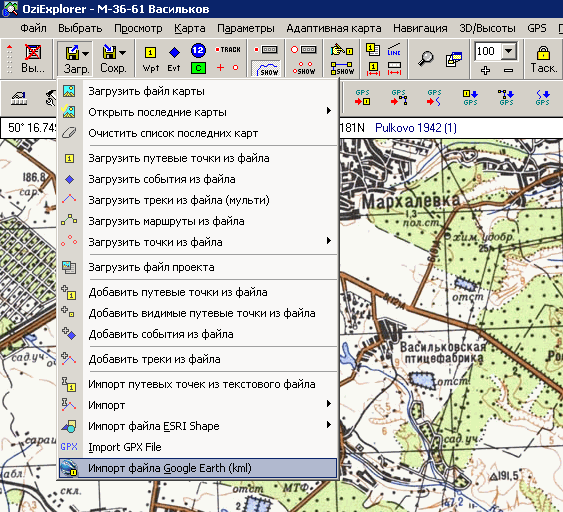This screenshot has width=563, height=512.
Task: Click the Васильковская птицефабрика map label
Action: coord(443,353)
